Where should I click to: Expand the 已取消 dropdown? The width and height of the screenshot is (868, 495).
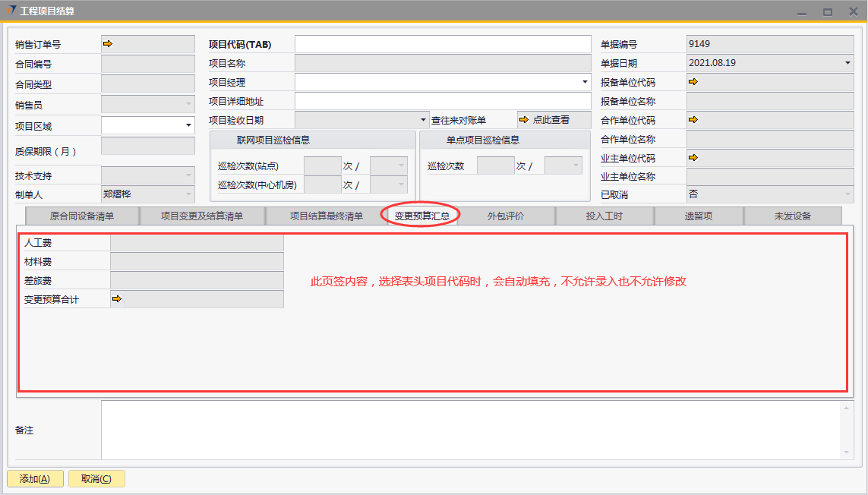pos(847,194)
